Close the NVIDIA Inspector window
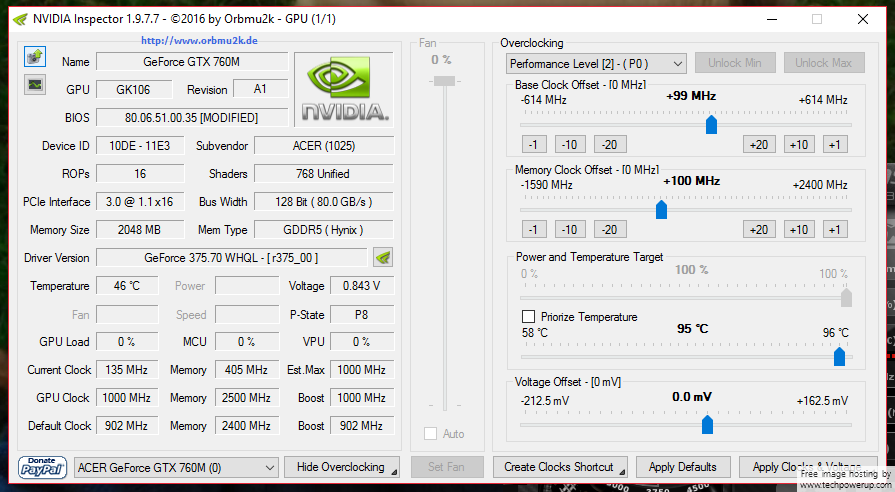 tap(862, 19)
